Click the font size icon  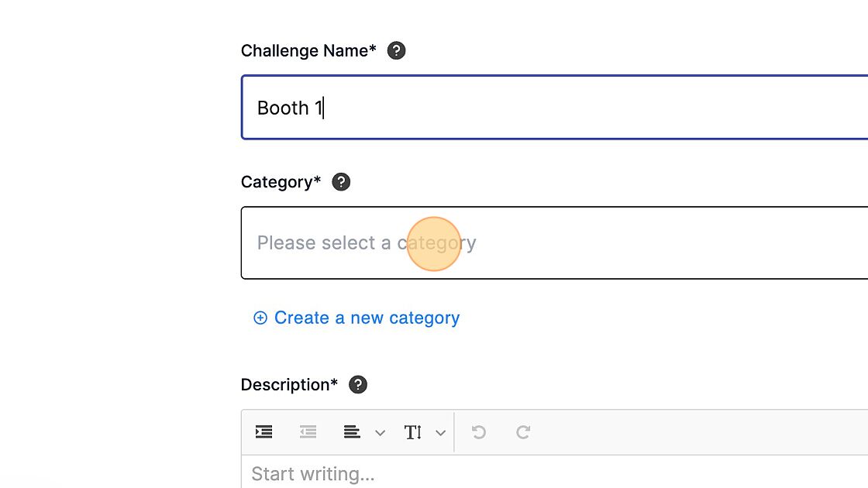(413, 432)
